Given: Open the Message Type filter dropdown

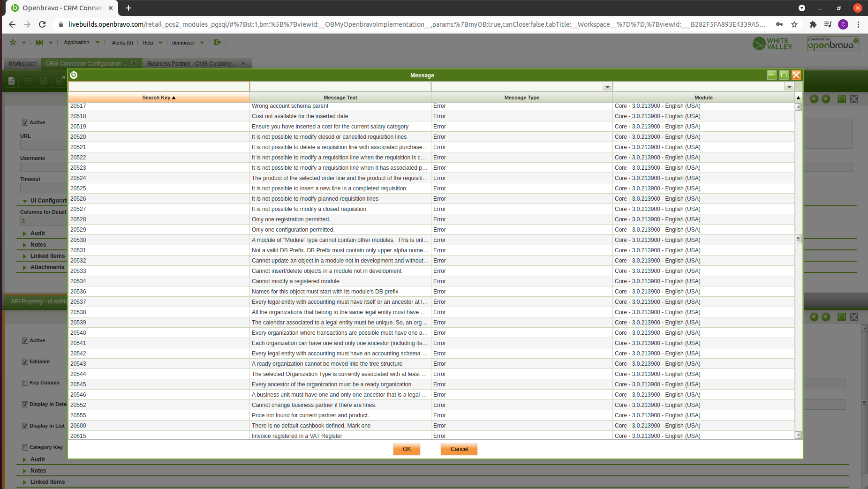Looking at the screenshot, I should [x=607, y=87].
